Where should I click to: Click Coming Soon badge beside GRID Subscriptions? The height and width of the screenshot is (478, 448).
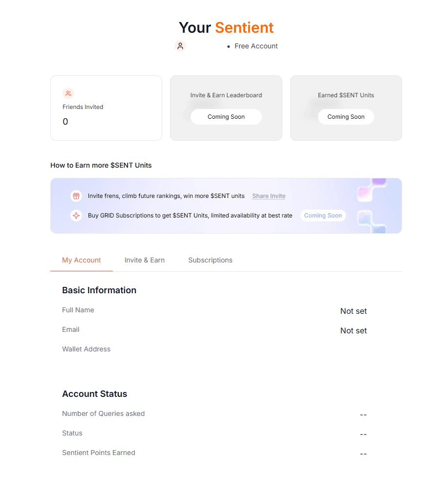click(x=323, y=216)
